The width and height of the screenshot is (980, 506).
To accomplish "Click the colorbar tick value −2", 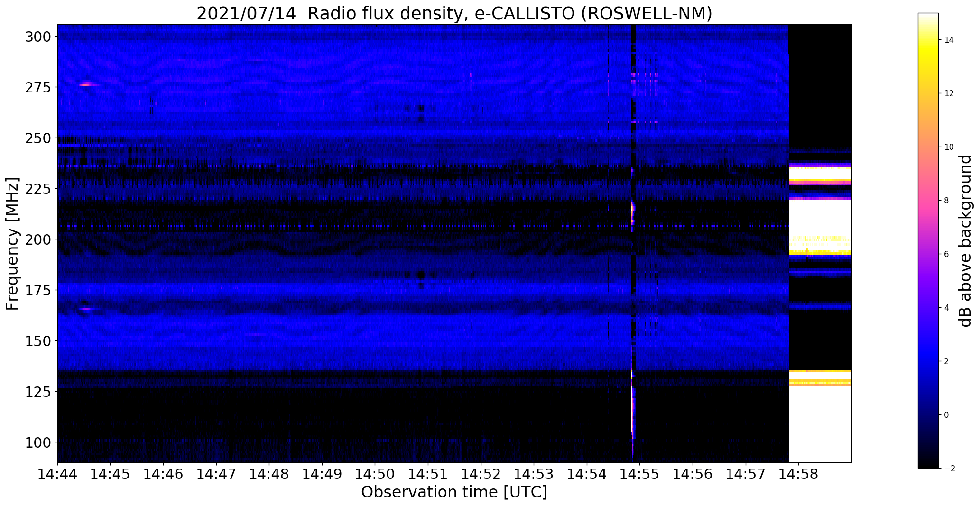I will [x=949, y=469].
